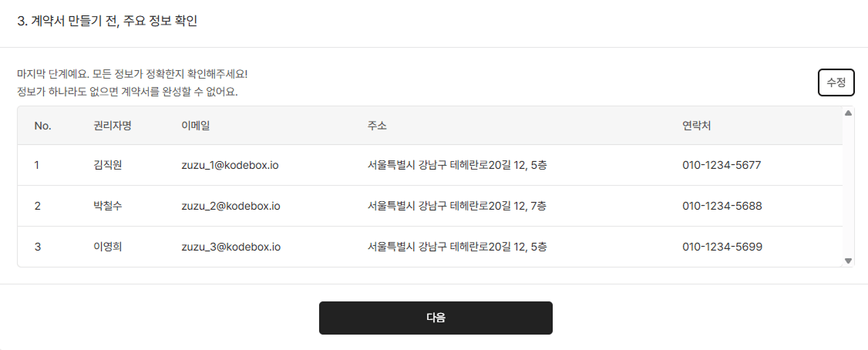This screenshot has width=868, height=350.
Task: Select the row for 박철수
Action: [107, 206]
